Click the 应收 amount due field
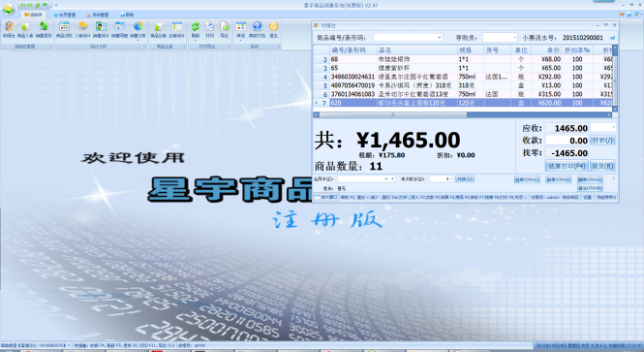Screen dimensions: 644x352 [567, 128]
